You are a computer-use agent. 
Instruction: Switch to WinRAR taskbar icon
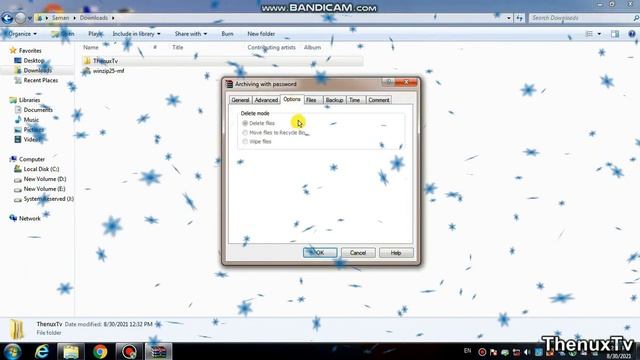pos(158,351)
